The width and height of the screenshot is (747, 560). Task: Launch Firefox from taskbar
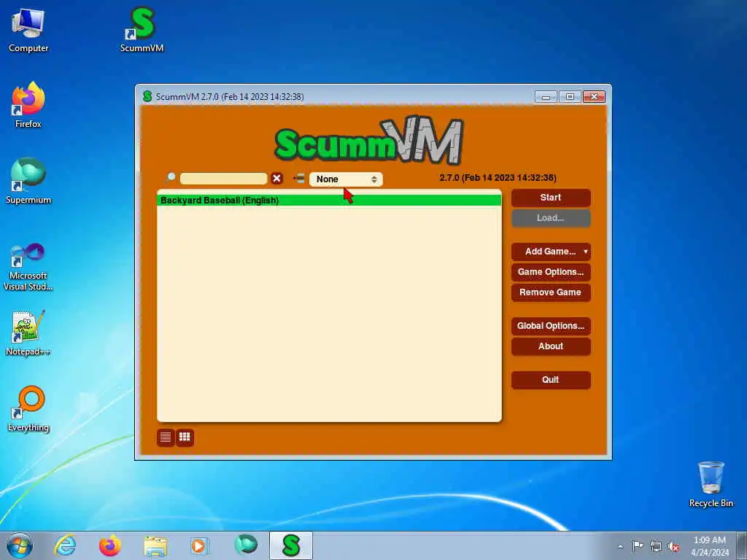pyautogui.click(x=110, y=545)
